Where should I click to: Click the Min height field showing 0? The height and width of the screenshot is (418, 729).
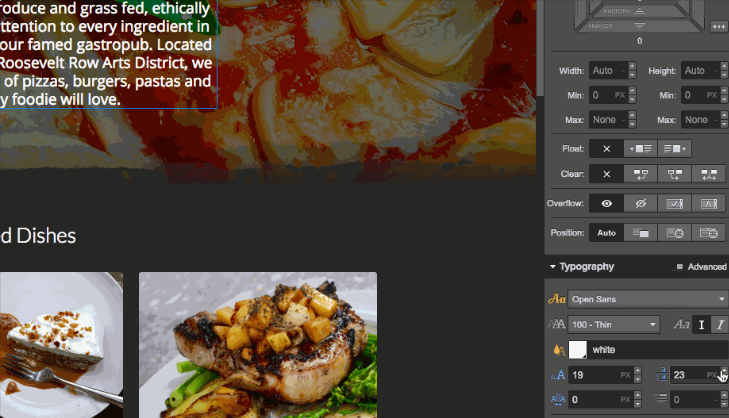pyautogui.click(x=700, y=95)
